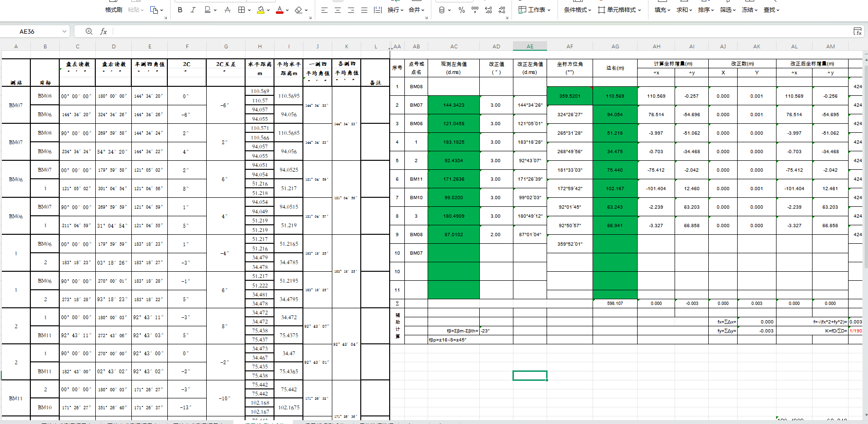Expand the Name Box dropdown arrow
The height and width of the screenshot is (424, 868).
pyautogui.click(x=64, y=31)
